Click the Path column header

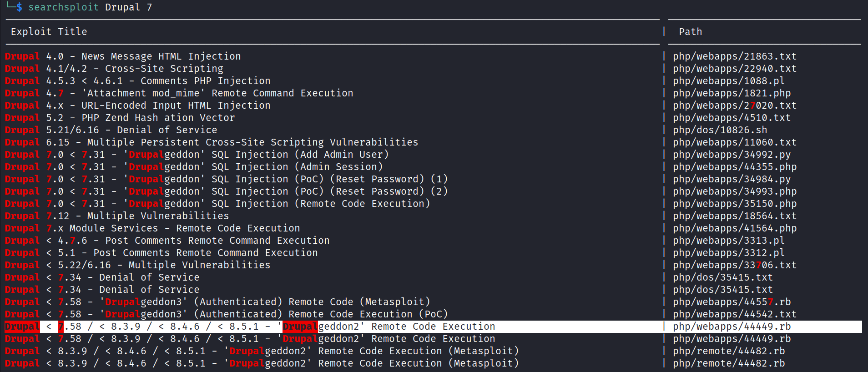pyautogui.click(x=690, y=32)
